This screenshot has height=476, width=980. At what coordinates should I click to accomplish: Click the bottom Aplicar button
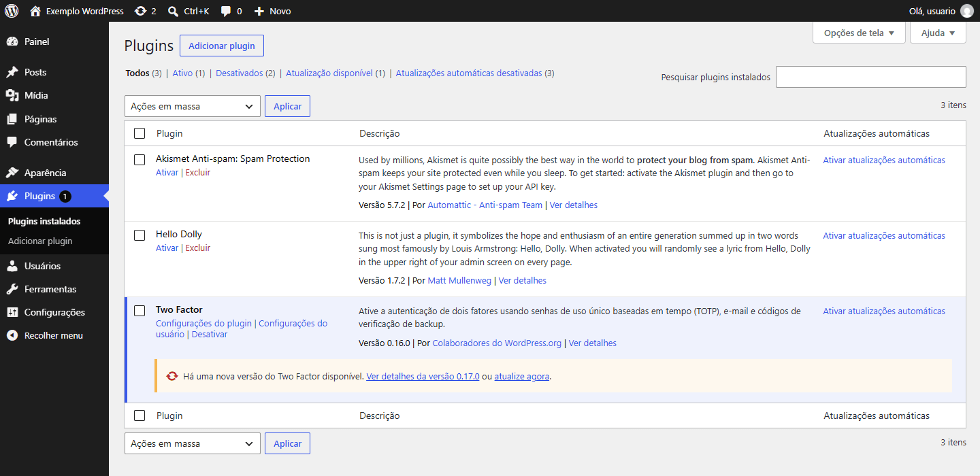(287, 443)
